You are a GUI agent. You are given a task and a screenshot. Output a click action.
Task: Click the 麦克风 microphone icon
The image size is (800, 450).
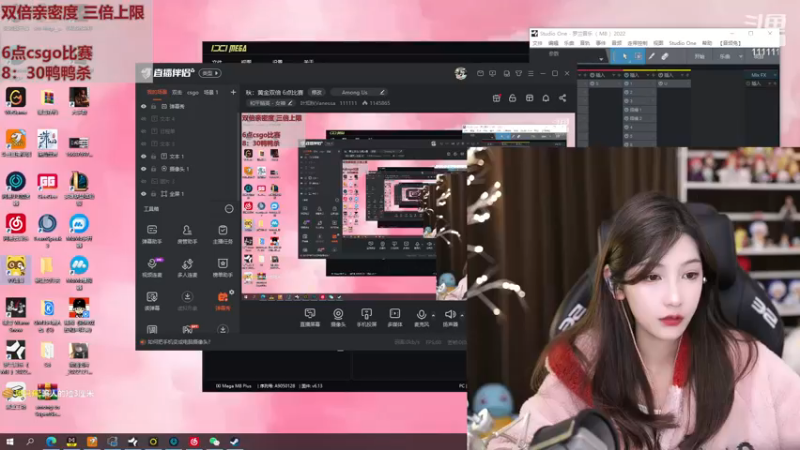click(x=421, y=317)
